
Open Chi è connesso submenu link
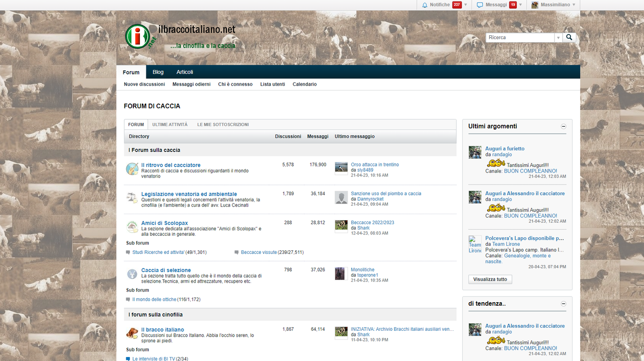click(x=235, y=84)
